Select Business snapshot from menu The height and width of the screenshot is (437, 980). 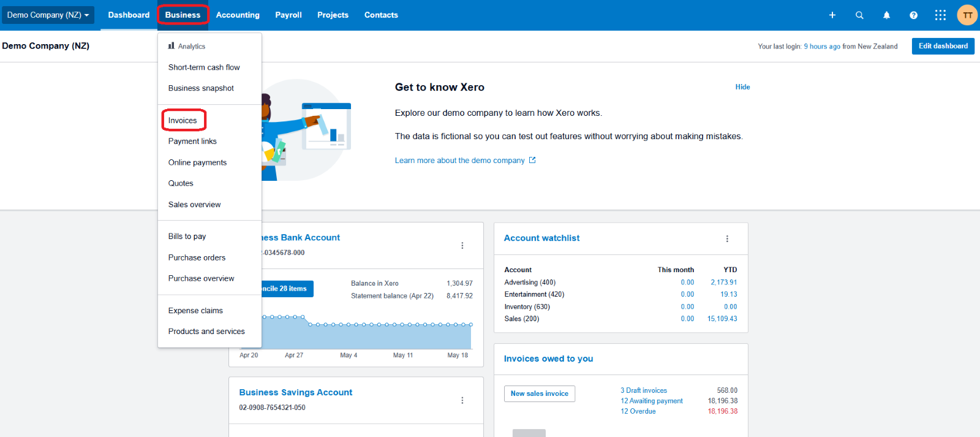pos(209,88)
